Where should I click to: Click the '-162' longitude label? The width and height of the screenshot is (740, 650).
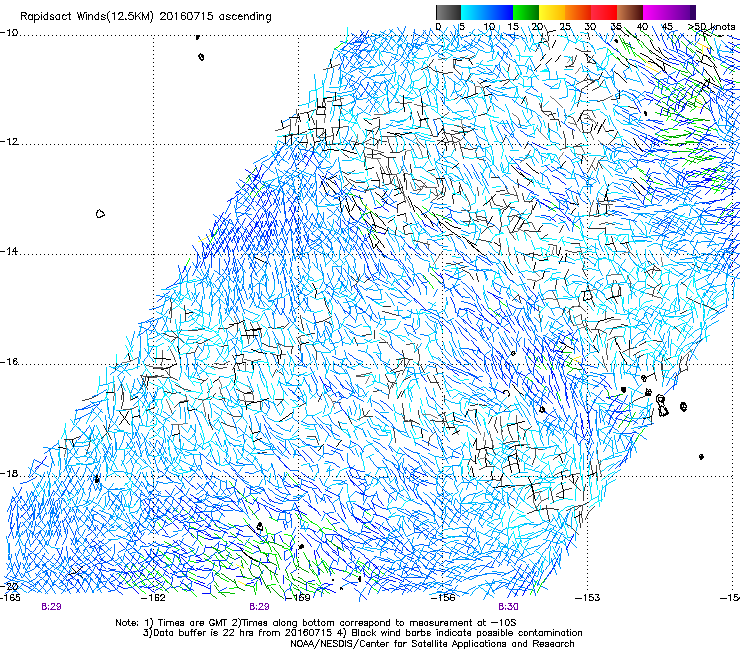tap(153, 598)
